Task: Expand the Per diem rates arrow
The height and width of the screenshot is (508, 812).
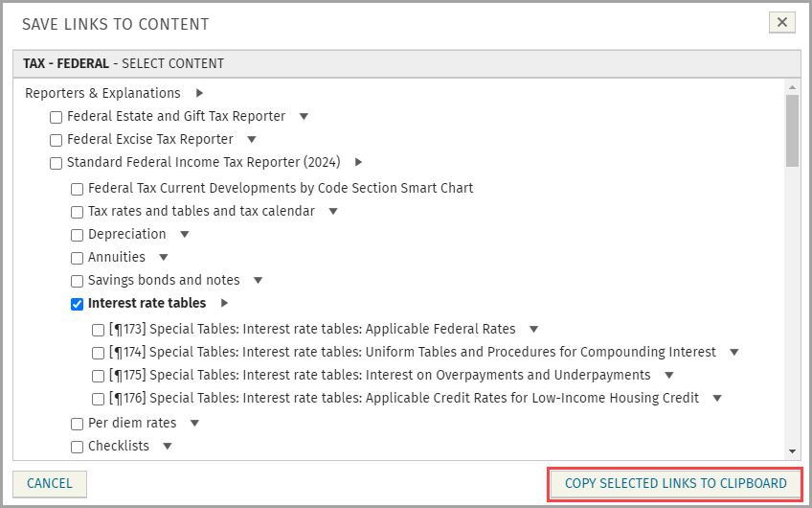Action: pos(194,424)
